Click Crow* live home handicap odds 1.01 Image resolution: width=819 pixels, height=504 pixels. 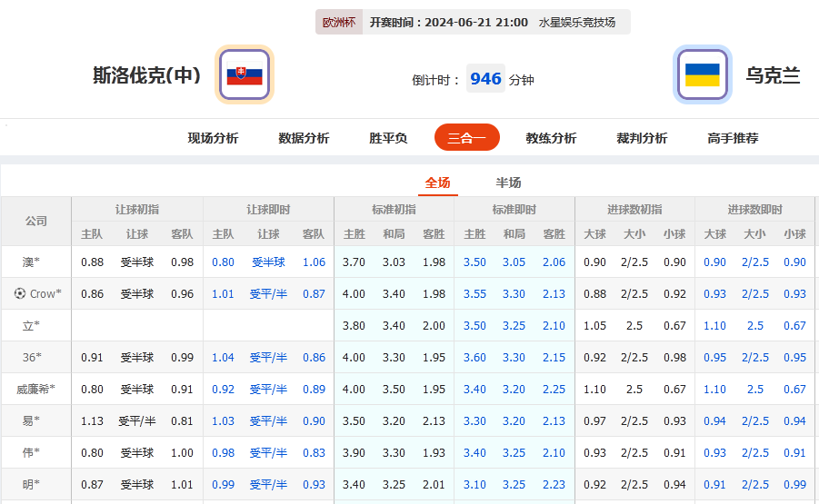[x=223, y=293]
